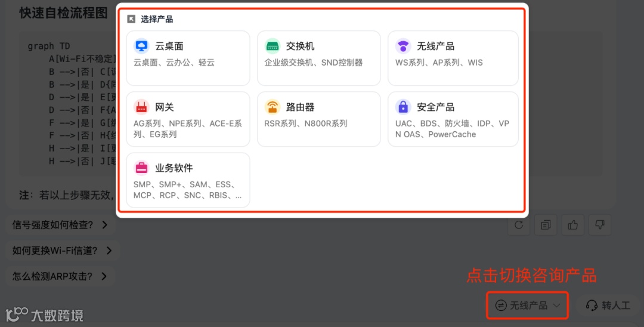Screen dimensions: 644x327
Task: Click the orange router Wi-Fi icon
Action: pos(273,107)
